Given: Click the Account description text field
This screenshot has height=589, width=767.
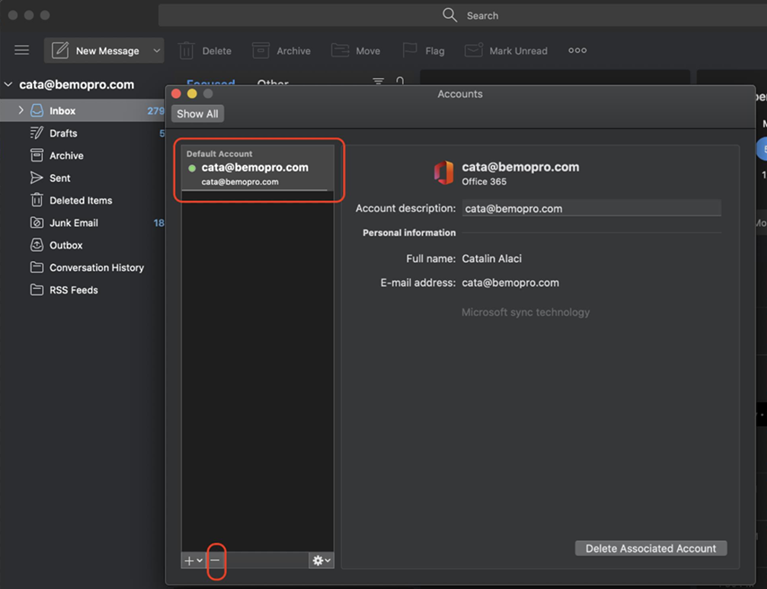Looking at the screenshot, I should click(x=591, y=208).
